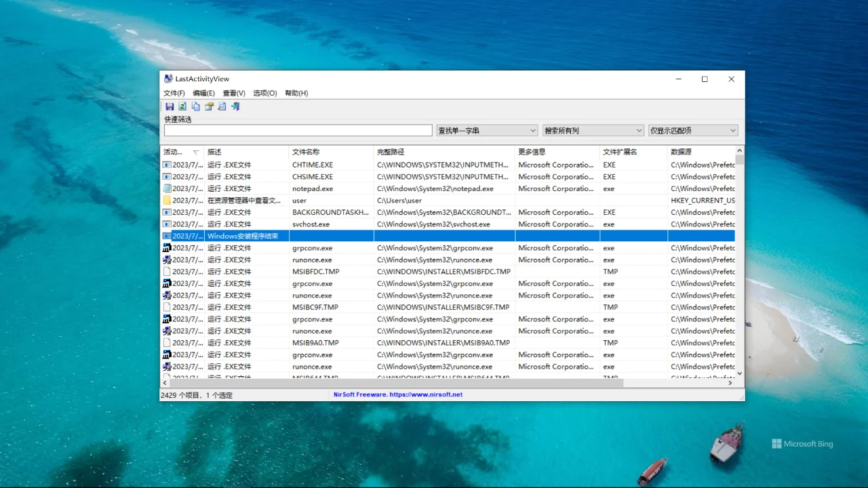Sort by the 文件扩展名 column header
The height and width of the screenshot is (488, 868).
coord(633,152)
